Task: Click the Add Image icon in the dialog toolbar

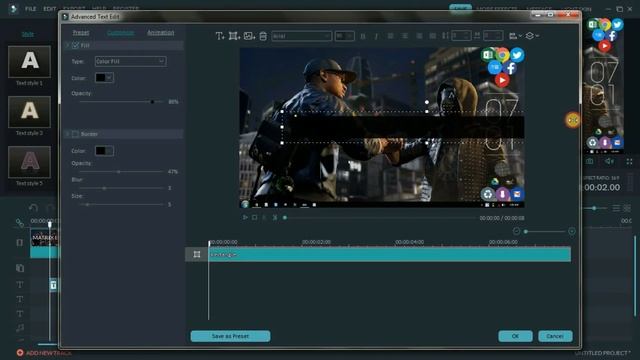Action: click(x=249, y=36)
